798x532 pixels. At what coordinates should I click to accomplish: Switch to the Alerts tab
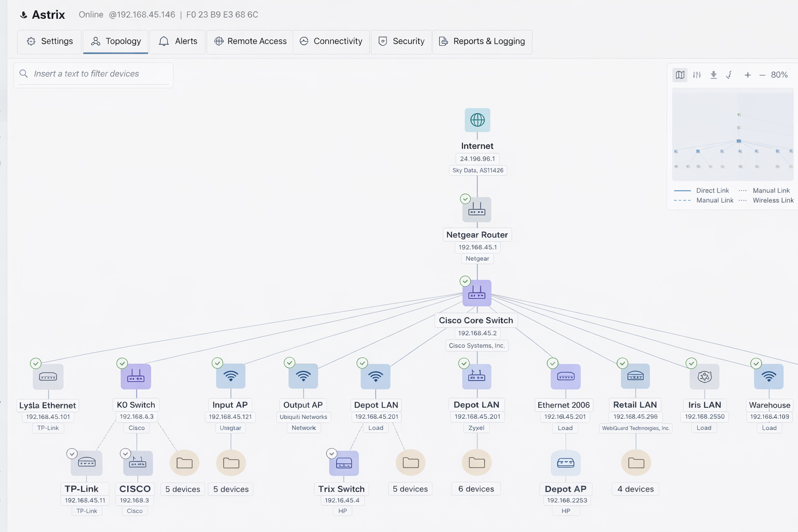coord(178,42)
